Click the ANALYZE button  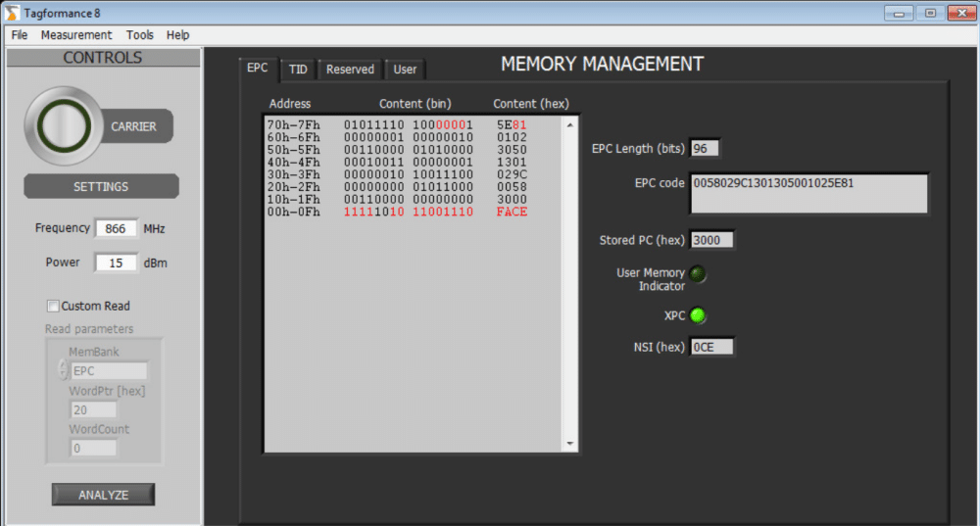[x=103, y=495]
